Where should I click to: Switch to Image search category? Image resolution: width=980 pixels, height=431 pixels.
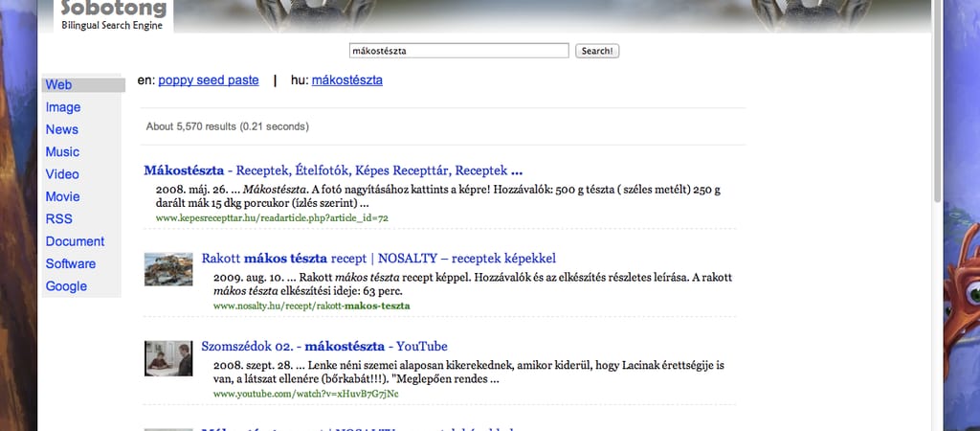click(63, 107)
